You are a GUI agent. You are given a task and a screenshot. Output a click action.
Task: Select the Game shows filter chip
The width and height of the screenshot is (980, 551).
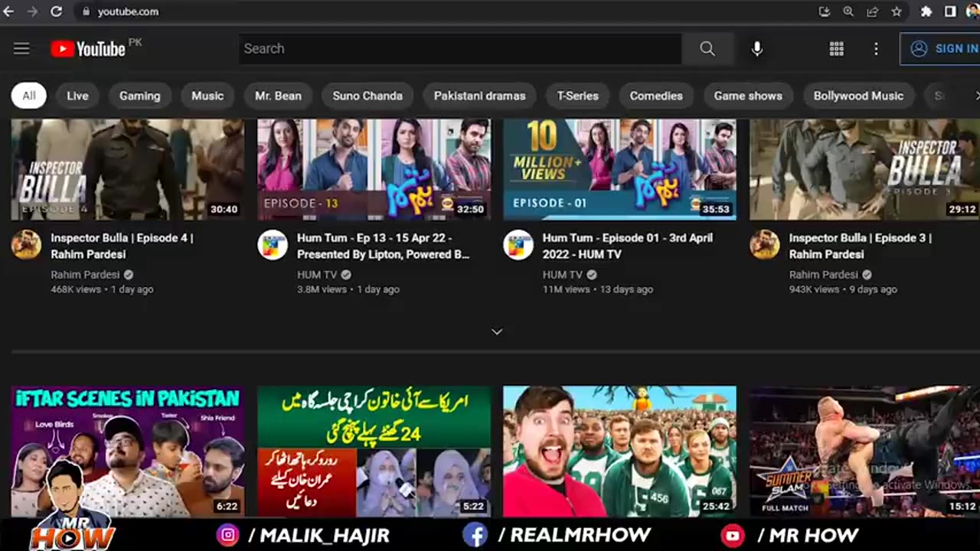748,96
